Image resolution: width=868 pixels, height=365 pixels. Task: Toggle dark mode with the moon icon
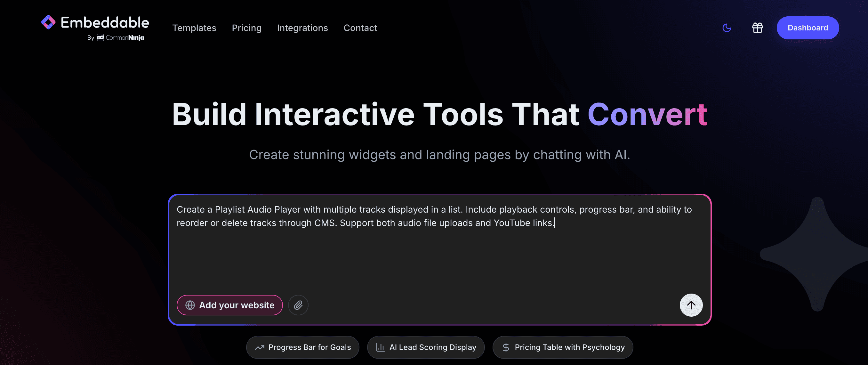click(727, 28)
